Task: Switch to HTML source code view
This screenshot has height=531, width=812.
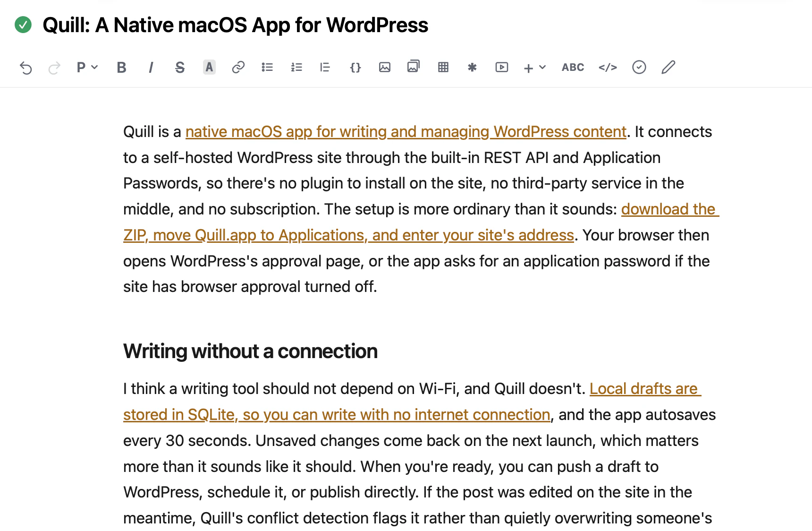Action: [x=608, y=68]
